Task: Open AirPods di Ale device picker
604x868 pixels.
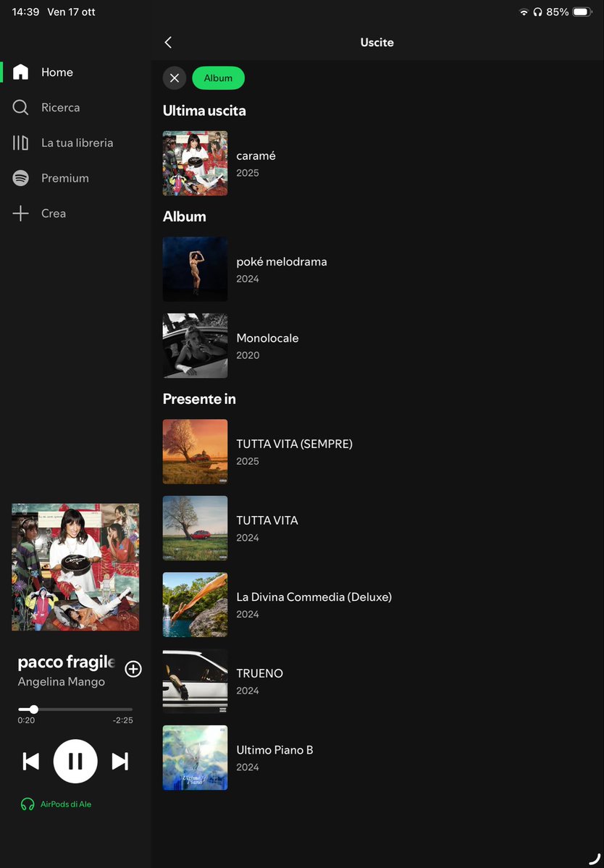Action: point(56,804)
